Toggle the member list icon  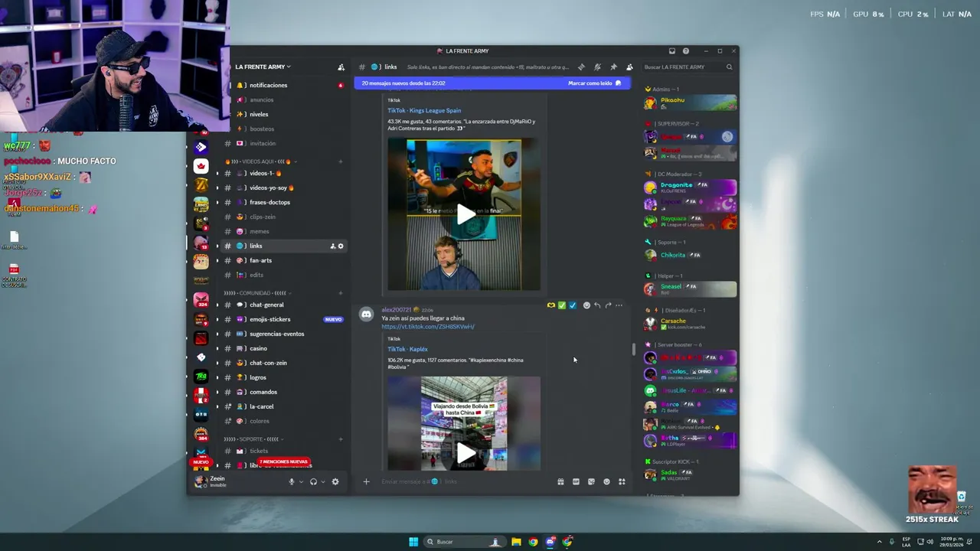629,67
